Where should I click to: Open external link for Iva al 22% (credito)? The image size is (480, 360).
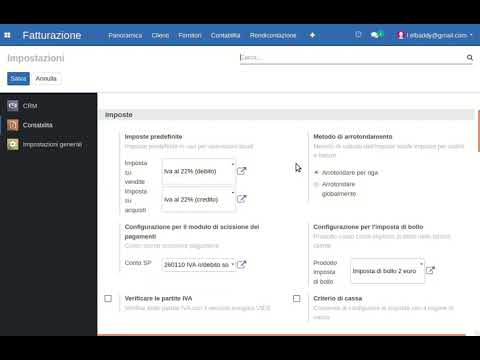pyautogui.click(x=241, y=199)
